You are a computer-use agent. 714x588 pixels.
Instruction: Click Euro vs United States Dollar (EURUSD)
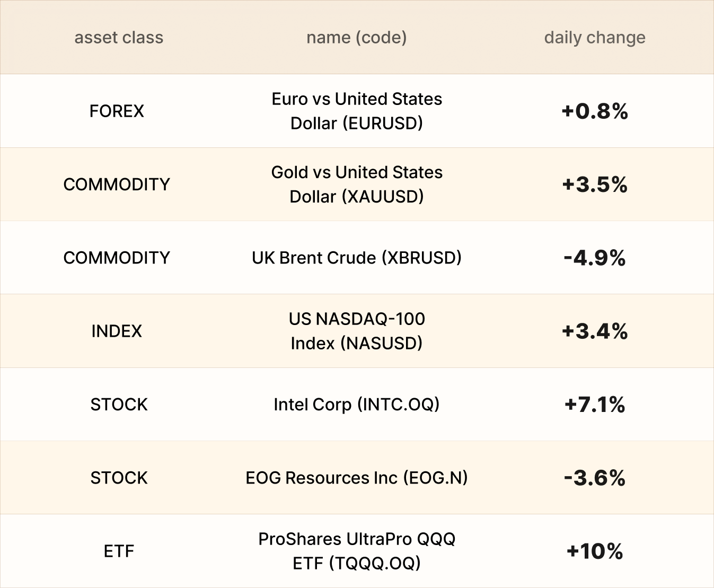356,111
